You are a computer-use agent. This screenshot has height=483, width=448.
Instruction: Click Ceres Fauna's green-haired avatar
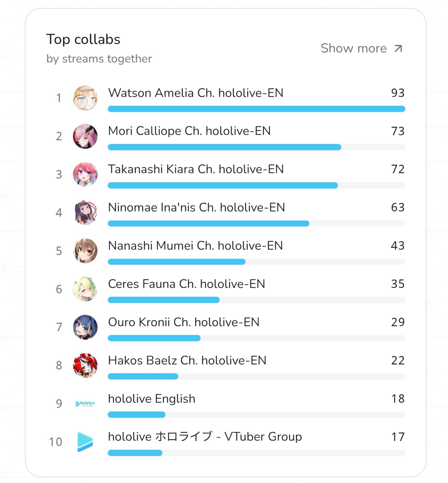pyautogui.click(x=85, y=289)
